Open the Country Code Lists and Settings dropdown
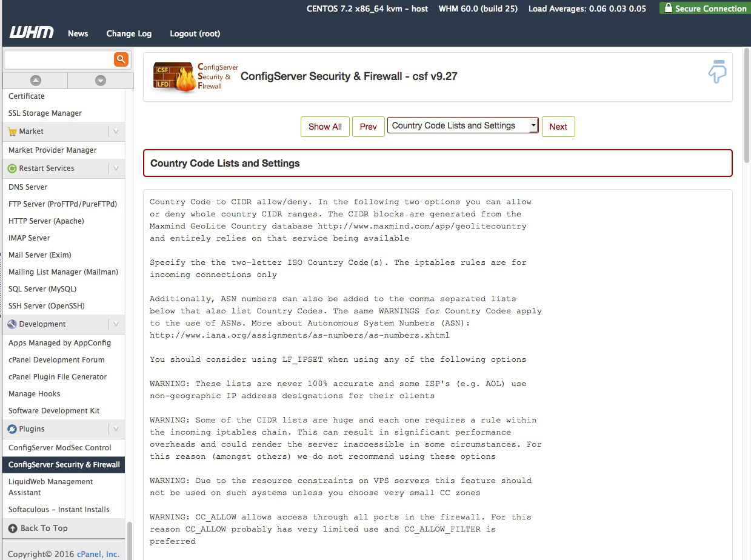 pyautogui.click(x=462, y=125)
